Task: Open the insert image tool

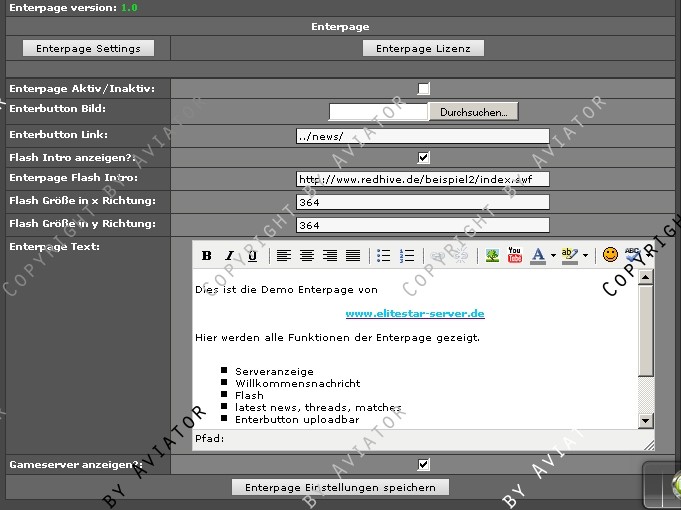Action: 492,255
